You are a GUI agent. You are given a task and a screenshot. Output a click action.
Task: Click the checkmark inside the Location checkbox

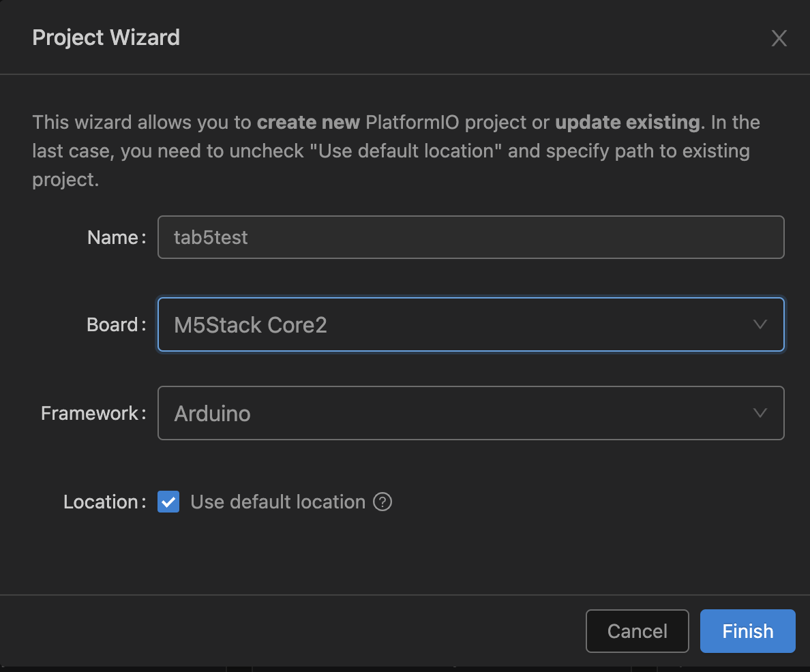coord(168,502)
